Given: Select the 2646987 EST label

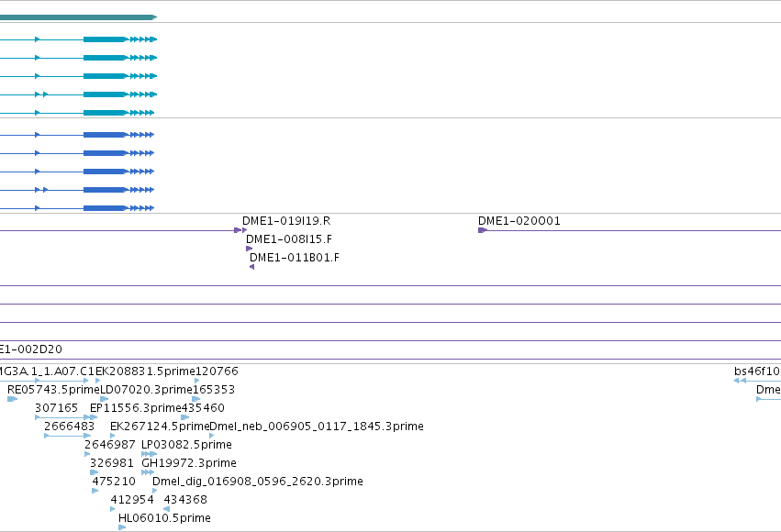Looking at the screenshot, I should (x=110, y=445).
